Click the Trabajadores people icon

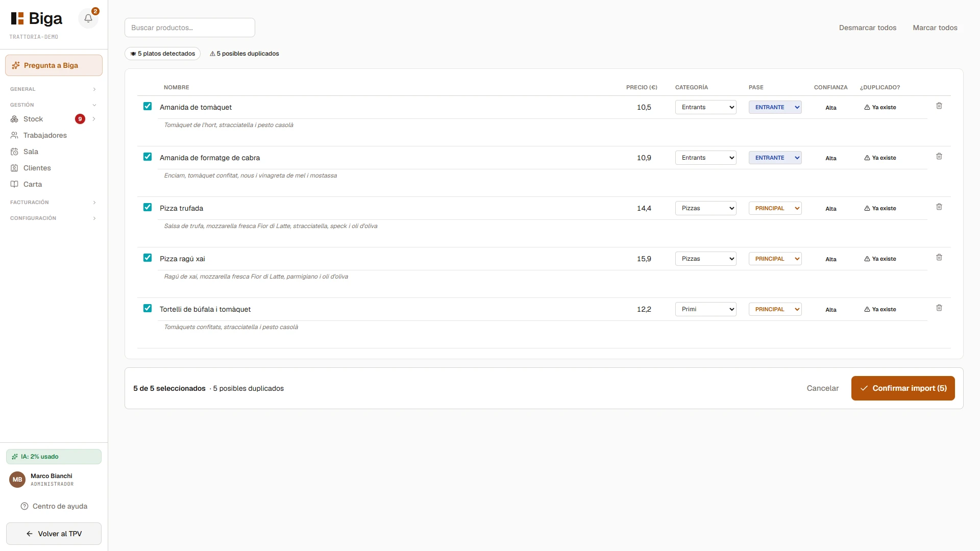(14, 135)
